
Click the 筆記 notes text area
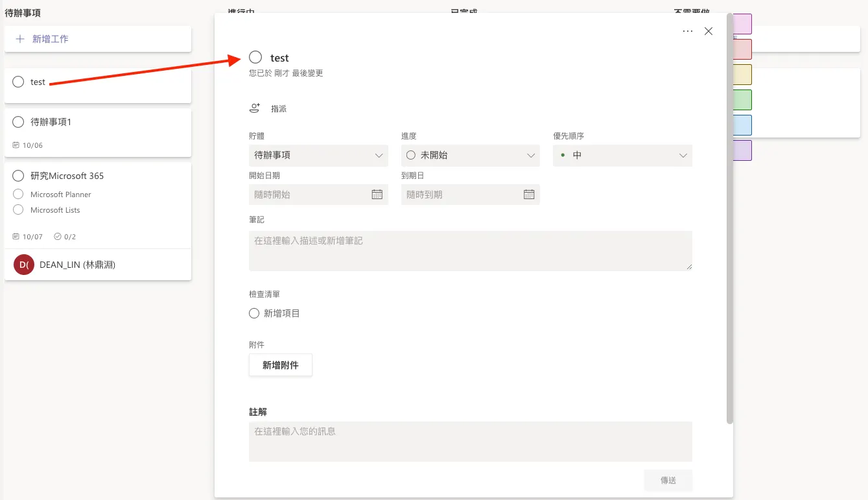471,250
